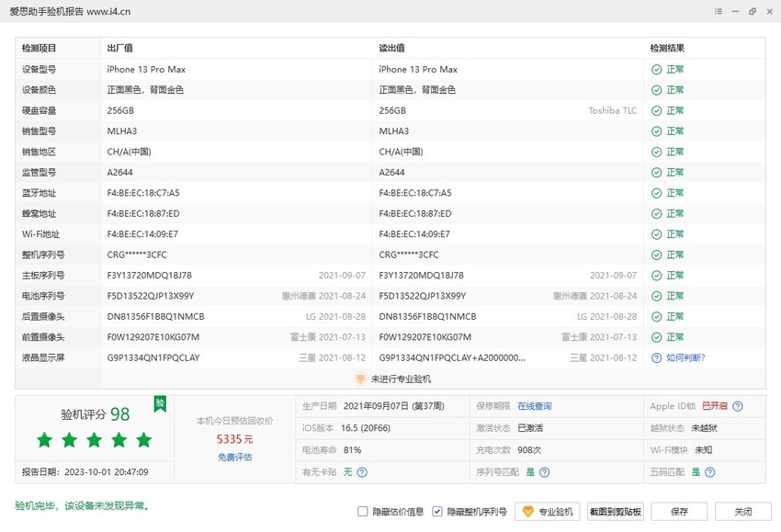Uncheck 隐藏整机序列号 checkbox

click(436, 512)
